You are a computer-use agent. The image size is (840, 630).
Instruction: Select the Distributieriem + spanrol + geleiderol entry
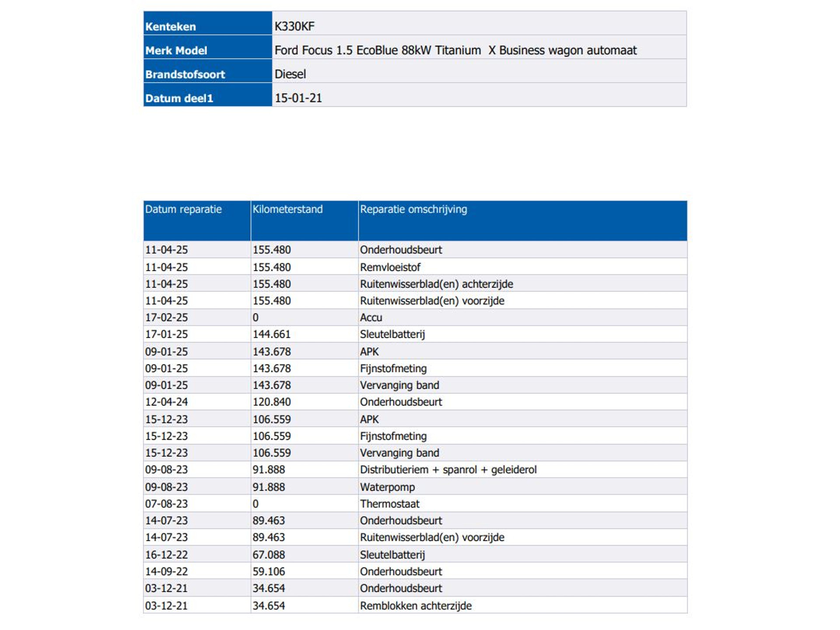448,470
